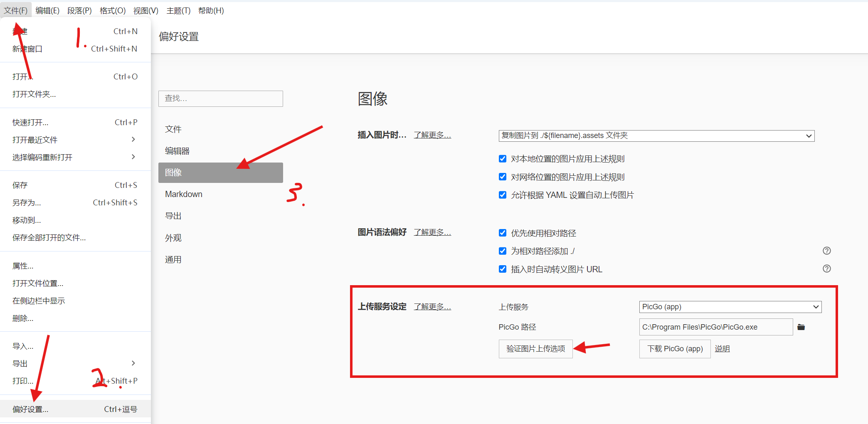Switch to the Markdown preferences section
The width and height of the screenshot is (868, 424).
(x=221, y=194)
